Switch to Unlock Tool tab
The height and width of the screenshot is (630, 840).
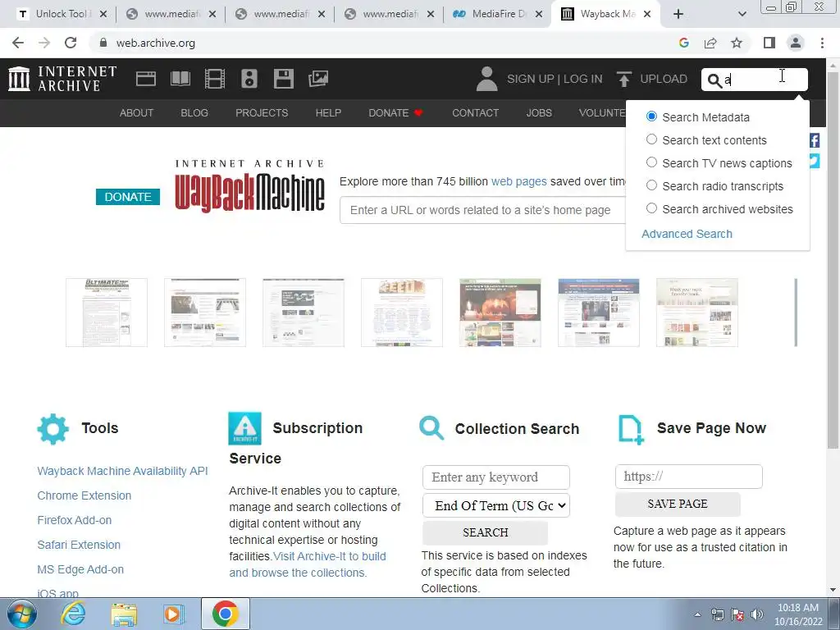62,14
